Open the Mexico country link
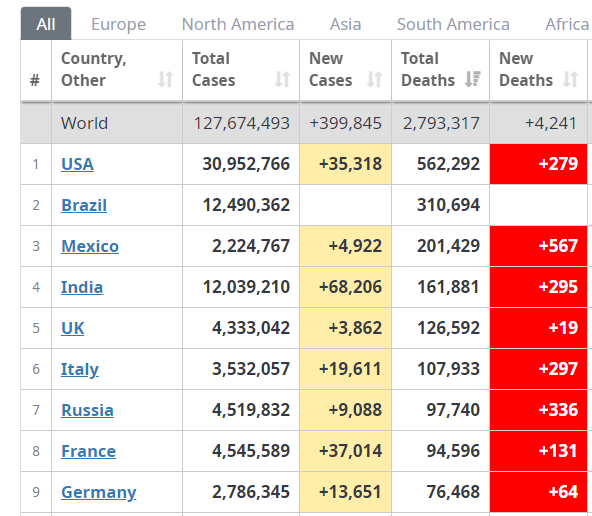The width and height of the screenshot is (592, 516). click(90, 246)
